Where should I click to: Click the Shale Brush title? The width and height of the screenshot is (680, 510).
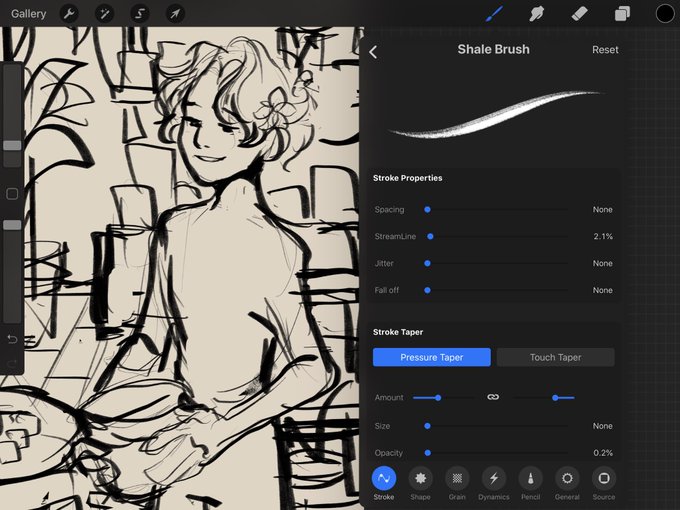coord(494,49)
